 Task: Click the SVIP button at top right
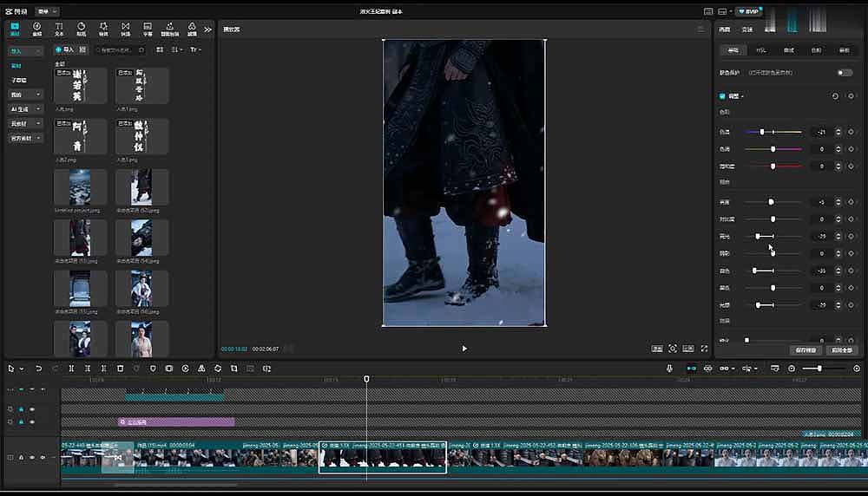coord(749,11)
